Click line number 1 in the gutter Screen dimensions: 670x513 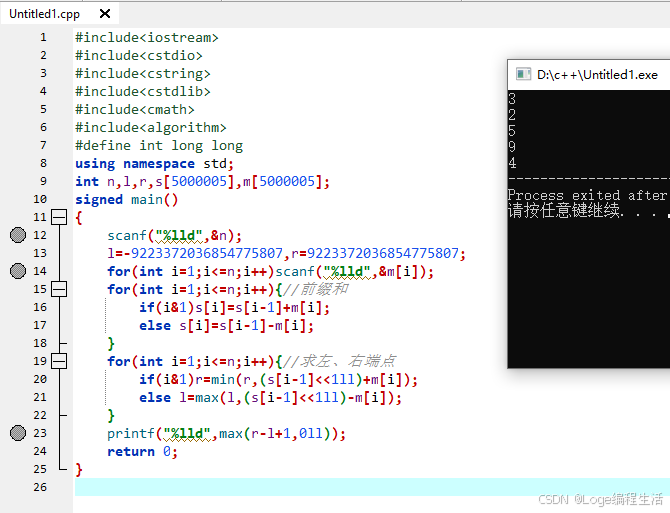43,38
